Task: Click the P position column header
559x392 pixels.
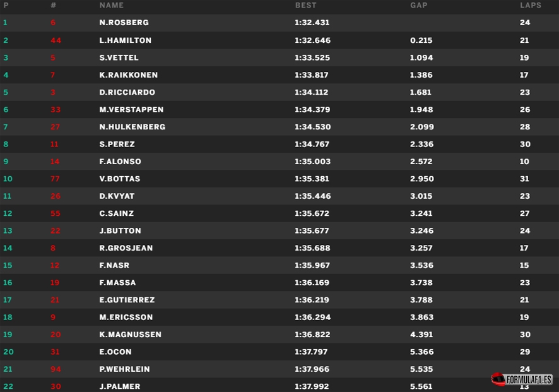Action: coord(6,5)
